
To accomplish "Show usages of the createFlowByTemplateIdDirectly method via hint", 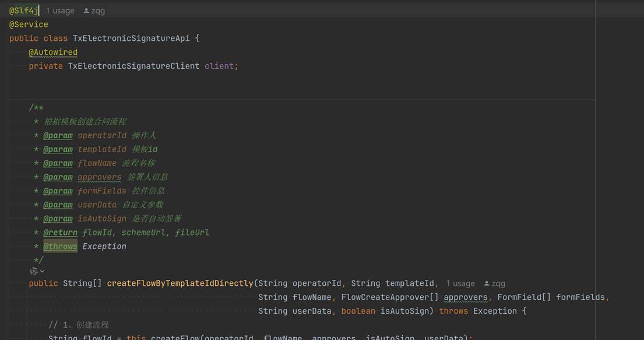I will [460, 283].
